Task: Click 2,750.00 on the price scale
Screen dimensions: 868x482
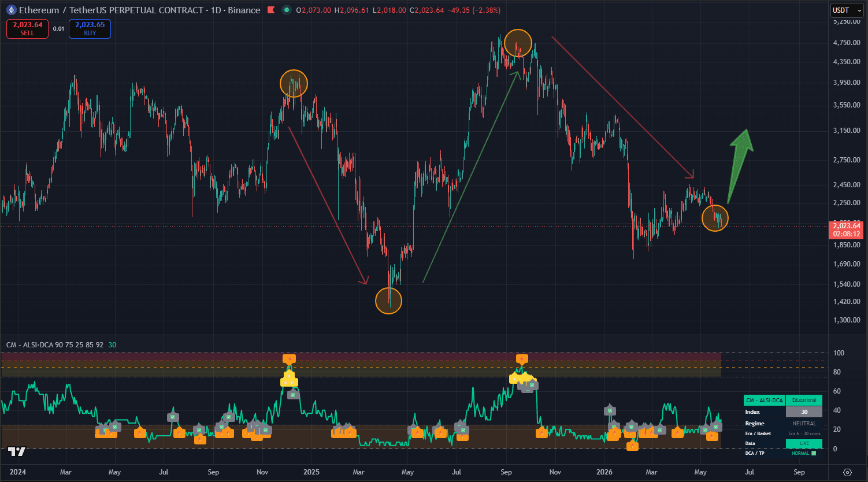Action: click(x=845, y=160)
